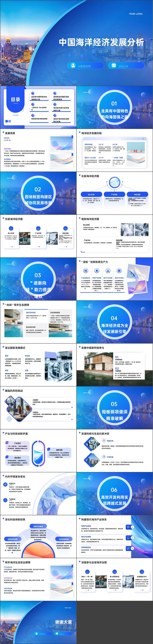The image size is (153, 644).
Task: Click the 02 circle badge on 东部海洋经济圈 slide
Action: click(x=38, y=228)
